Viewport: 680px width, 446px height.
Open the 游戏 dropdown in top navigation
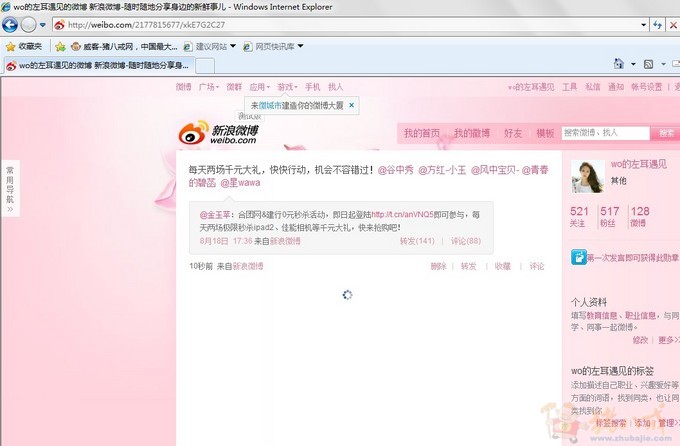(x=287, y=87)
